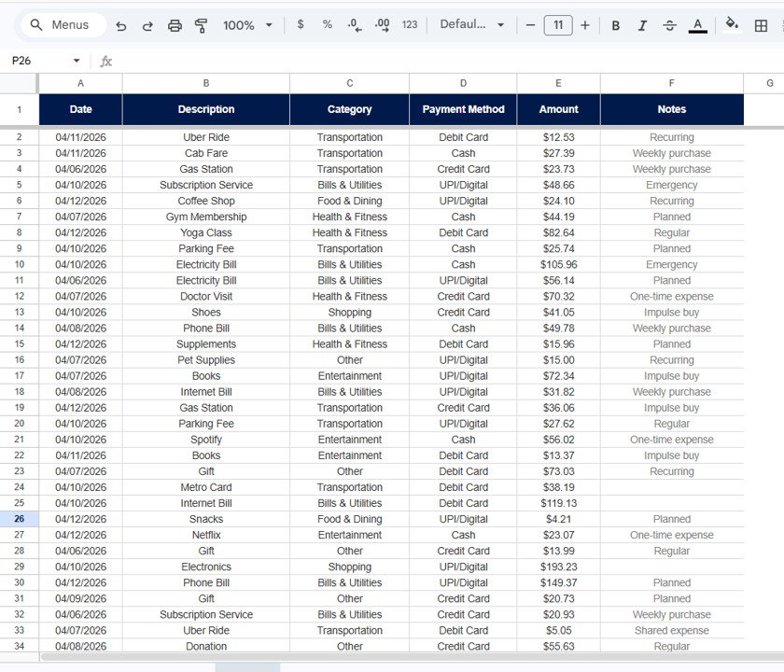Open more number formats with 123 icon
Screen dimensions: 784x672
point(409,25)
